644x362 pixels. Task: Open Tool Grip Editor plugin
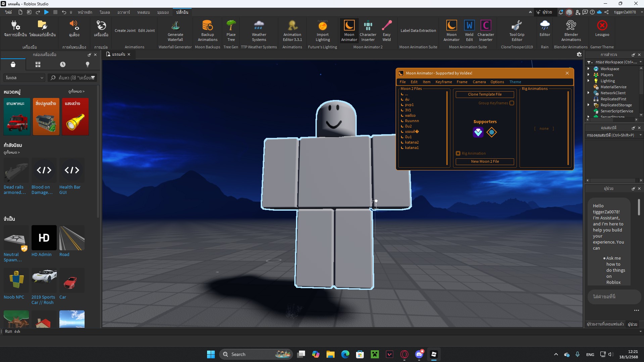517,31
